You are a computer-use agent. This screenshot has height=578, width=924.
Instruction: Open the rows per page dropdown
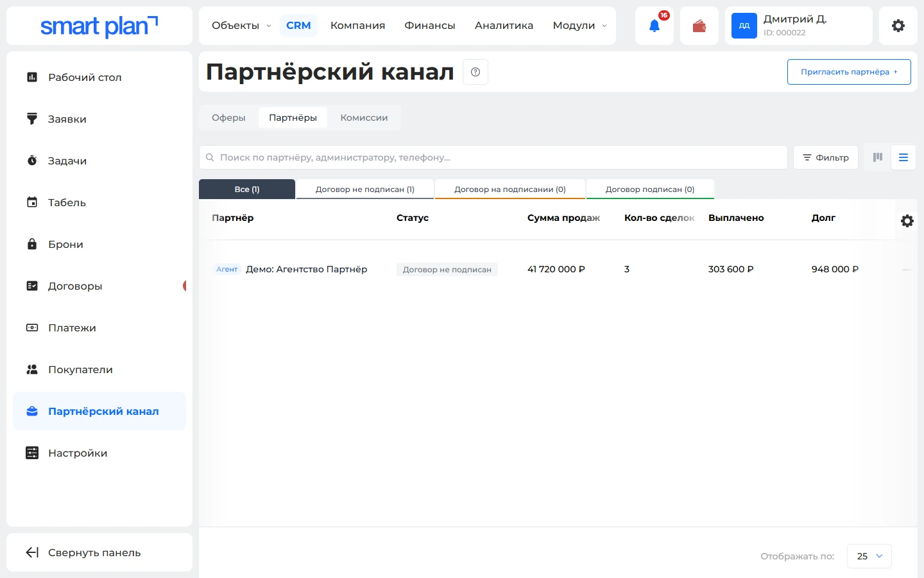pyautogui.click(x=869, y=556)
